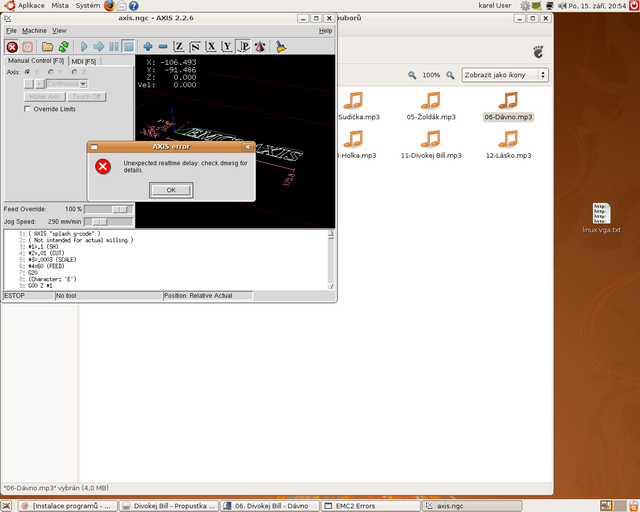Expand the 'Zobrazit jako ikony' view dropdown
Image resolution: width=640 pixels, height=512 pixels.
(504, 75)
